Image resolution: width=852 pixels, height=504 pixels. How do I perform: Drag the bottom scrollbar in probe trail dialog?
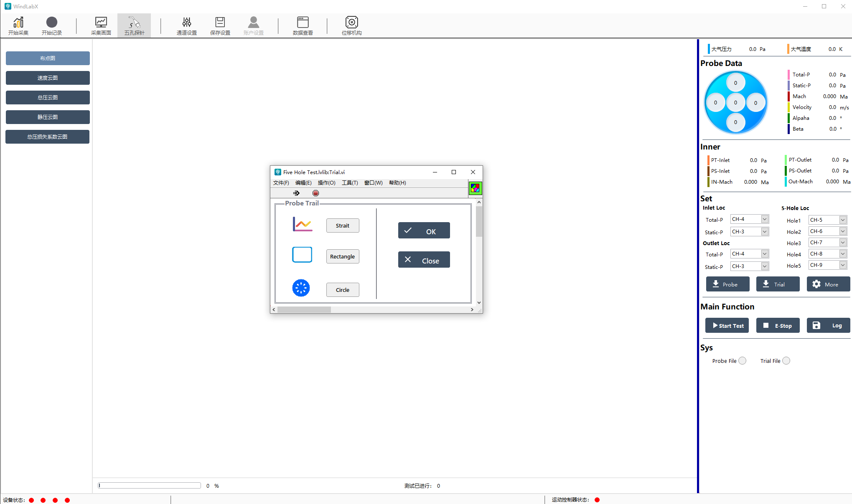click(303, 309)
